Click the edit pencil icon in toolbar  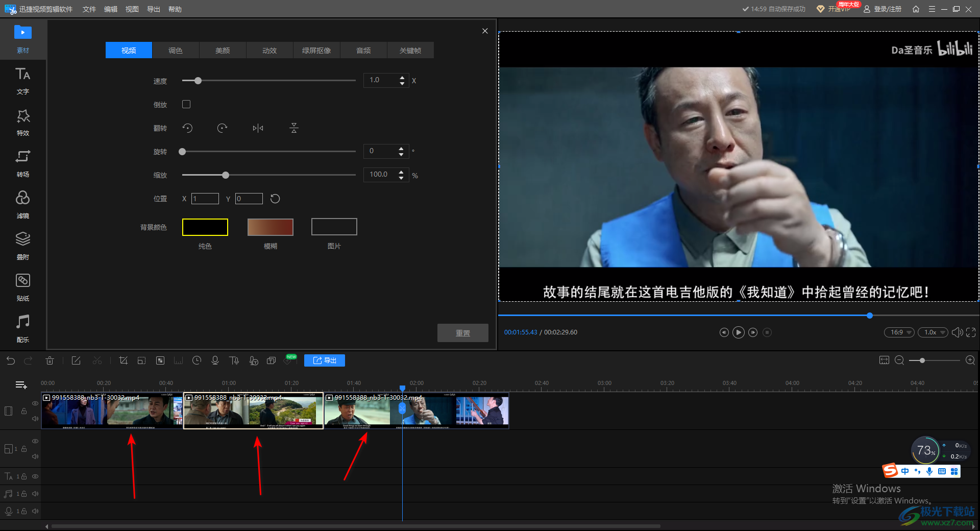click(76, 360)
